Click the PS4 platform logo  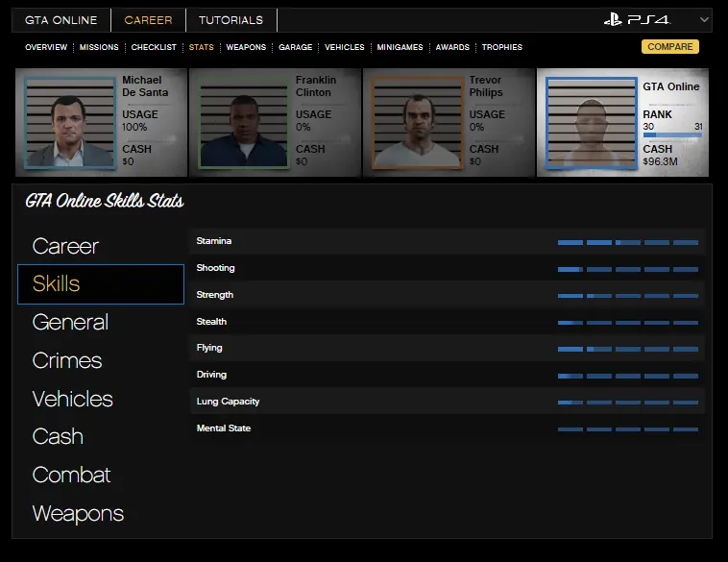[637, 20]
